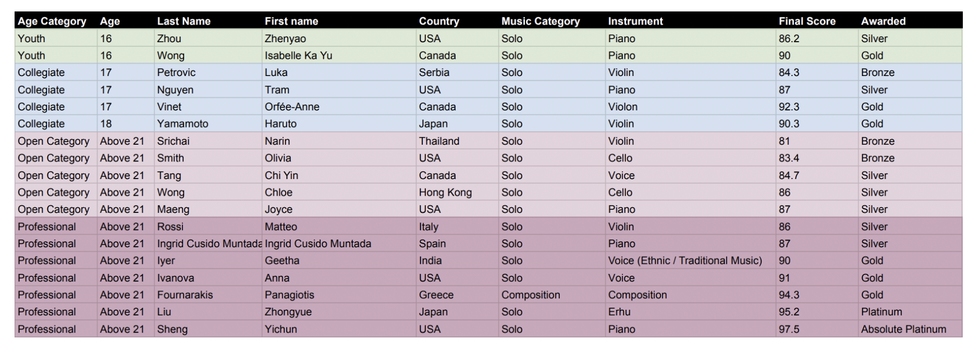Click the Final Score column header

[x=806, y=21]
